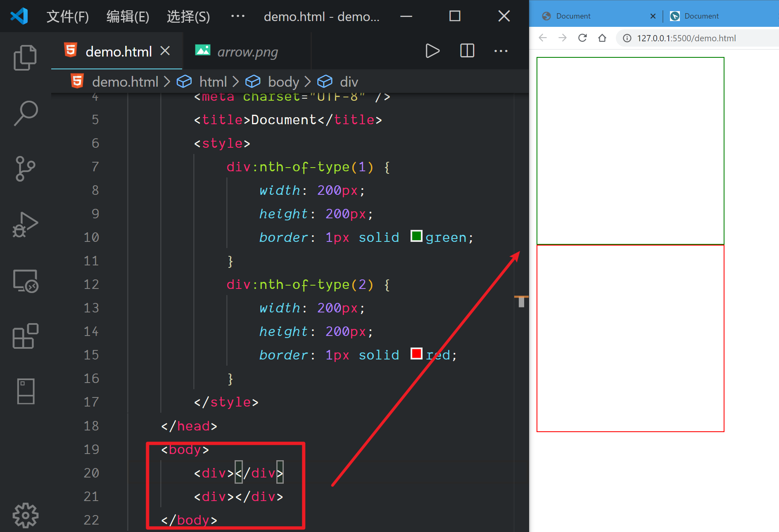Click the closing </head> tag
This screenshot has height=532, width=779.
[x=189, y=426]
